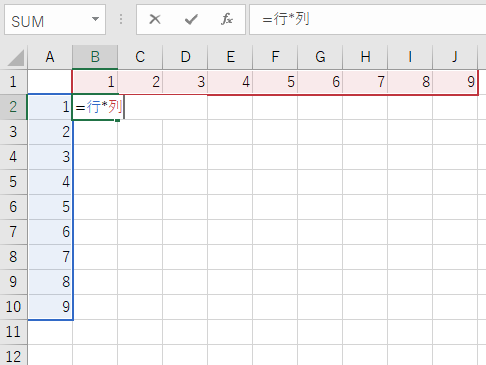
Task: Click cell A8 containing 7
Action: pyautogui.click(x=50, y=257)
